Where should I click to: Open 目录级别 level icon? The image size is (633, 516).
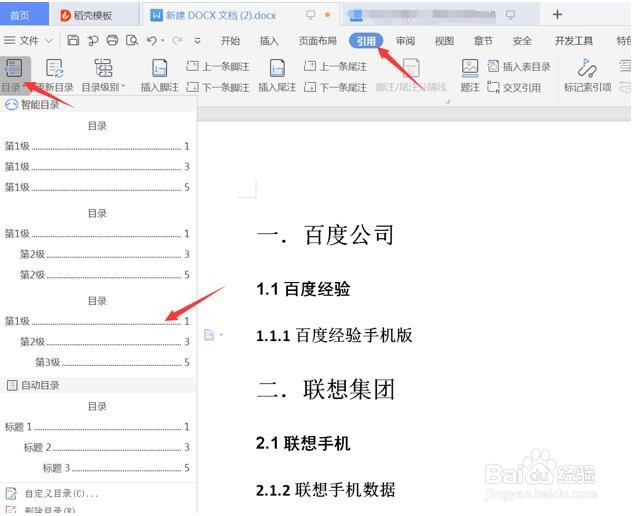pyautogui.click(x=103, y=68)
